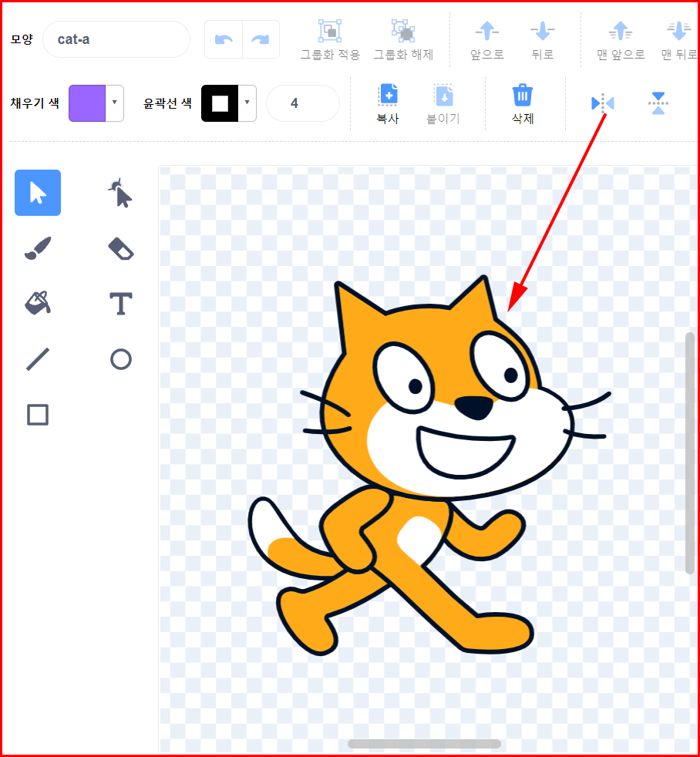Click the purple fill color swatch
The height and width of the screenshot is (757, 700).
tap(87, 103)
